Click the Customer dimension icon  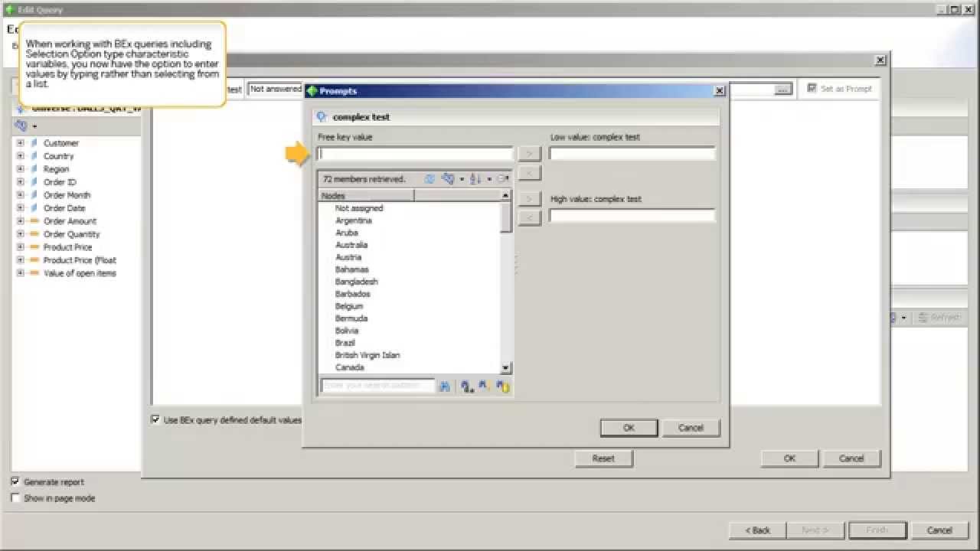[34, 143]
